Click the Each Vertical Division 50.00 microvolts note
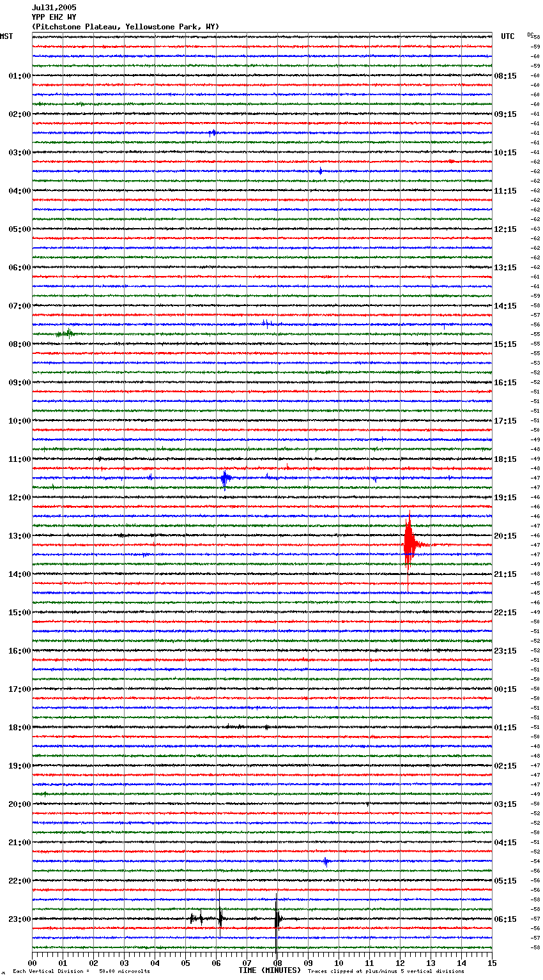 (81, 971)
